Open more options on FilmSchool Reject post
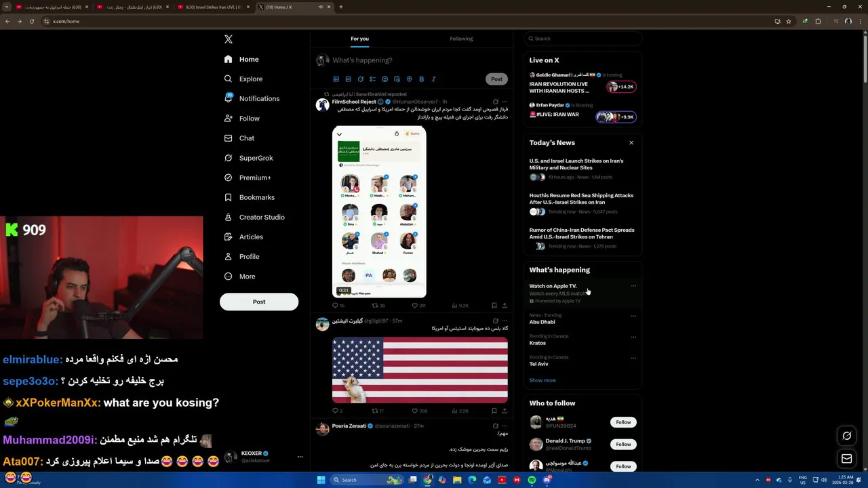Screen dimensions: 868x488 coord(505,102)
